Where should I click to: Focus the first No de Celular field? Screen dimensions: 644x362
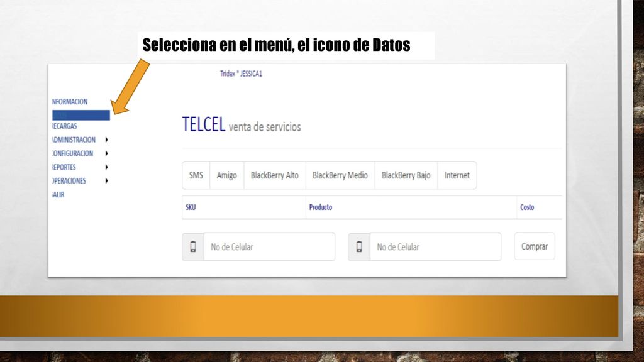[269, 246]
